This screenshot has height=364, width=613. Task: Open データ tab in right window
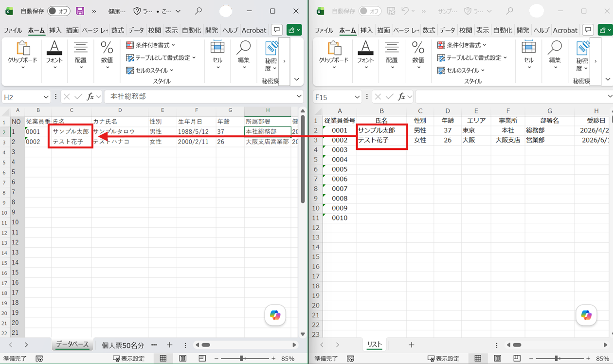(x=448, y=30)
